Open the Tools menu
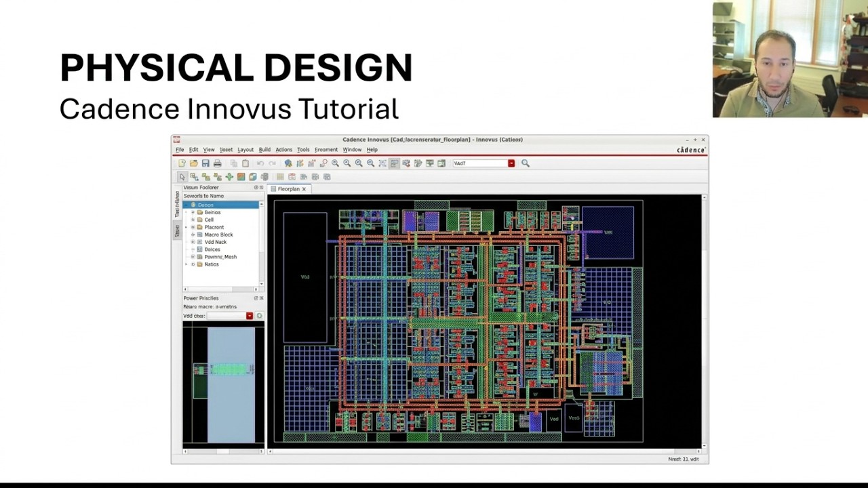 303,150
